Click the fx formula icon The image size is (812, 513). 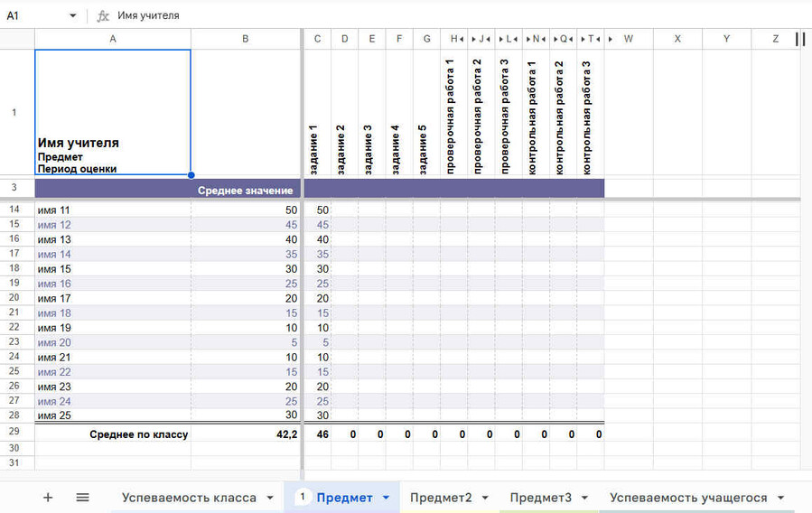pos(103,15)
